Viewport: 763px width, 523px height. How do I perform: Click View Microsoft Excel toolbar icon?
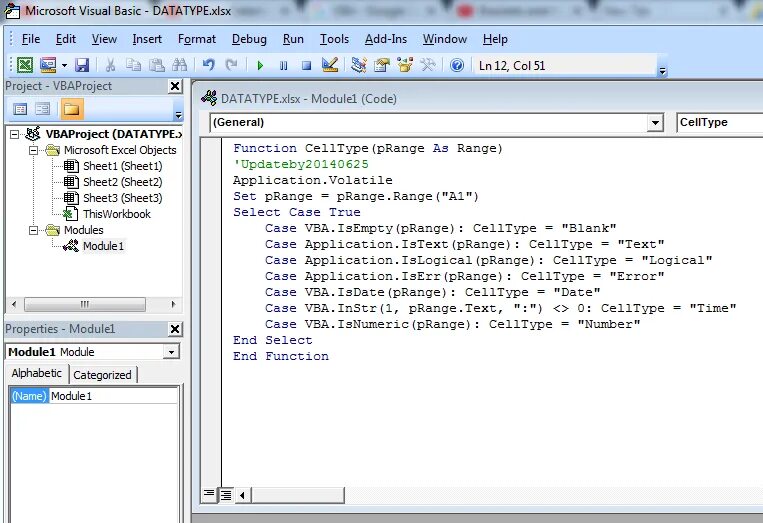point(25,65)
